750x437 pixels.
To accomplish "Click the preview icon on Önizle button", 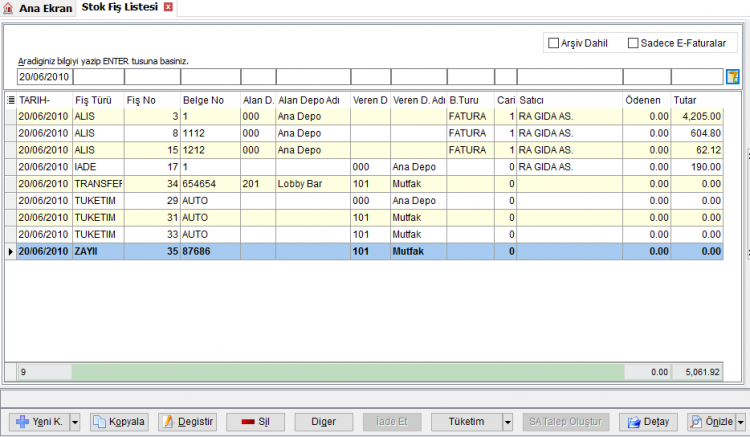I will coord(696,421).
